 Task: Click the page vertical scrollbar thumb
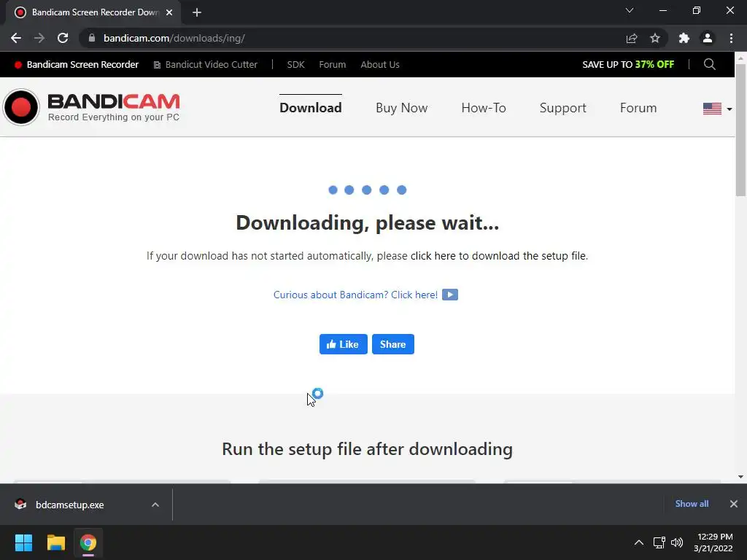740,130
